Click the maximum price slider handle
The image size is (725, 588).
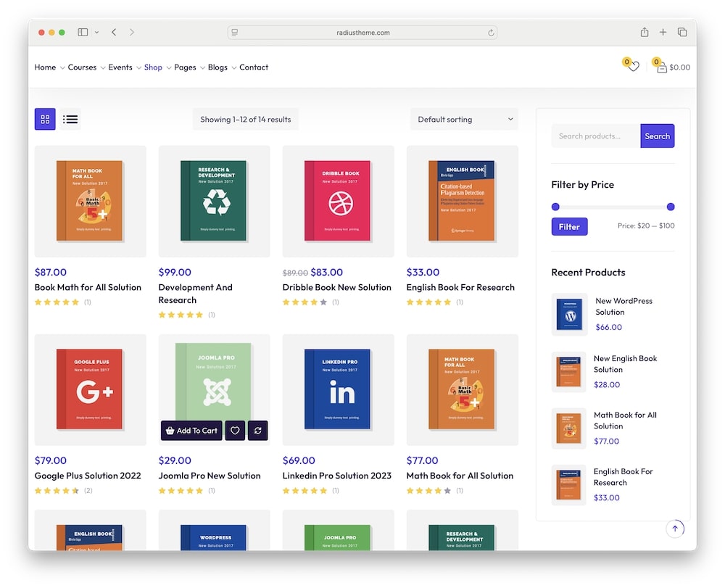[671, 207]
